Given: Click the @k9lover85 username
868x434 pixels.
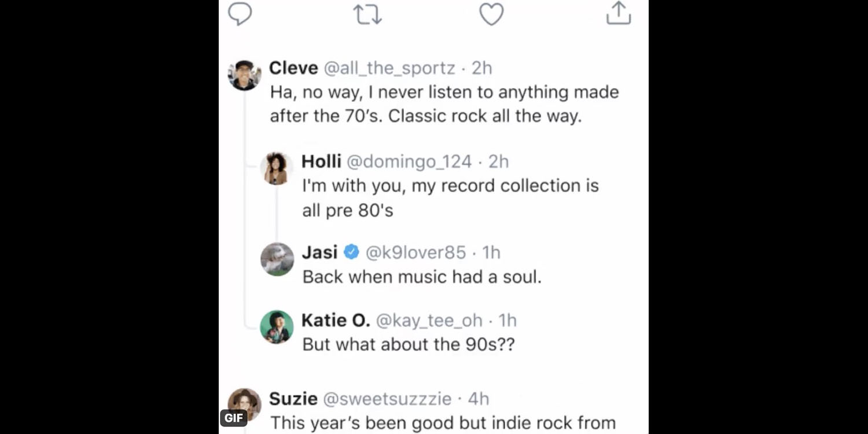Looking at the screenshot, I should tap(415, 252).
